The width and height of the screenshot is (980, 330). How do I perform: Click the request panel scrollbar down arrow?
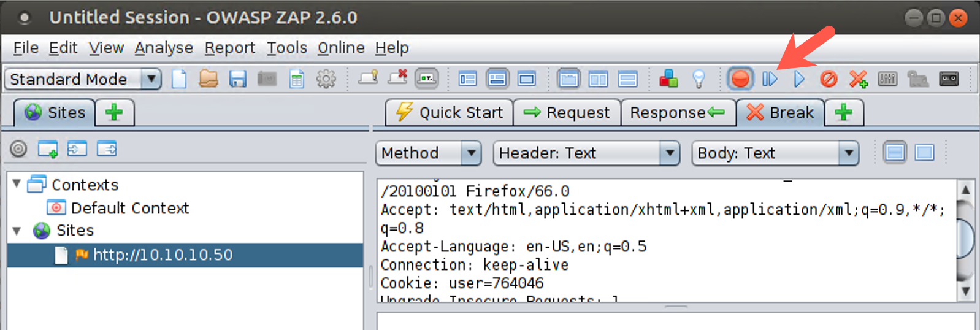966,291
